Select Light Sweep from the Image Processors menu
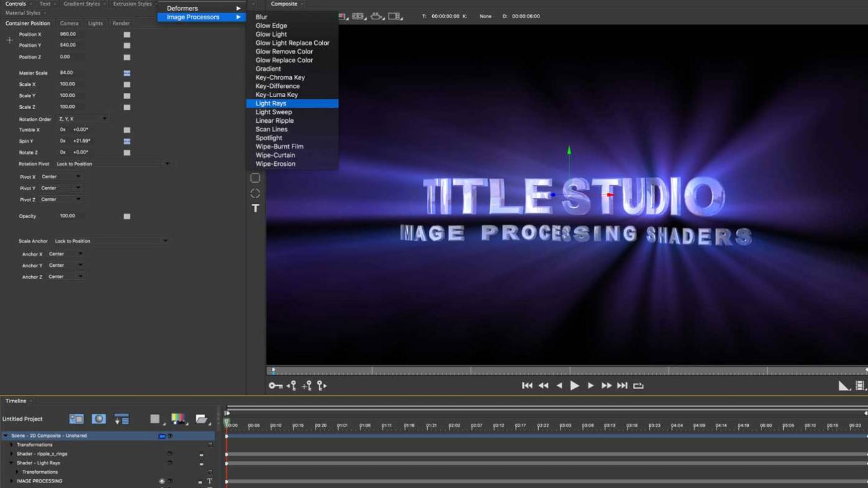Image resolution: width=868 pixels, height=488 pixels. point(275,112)
